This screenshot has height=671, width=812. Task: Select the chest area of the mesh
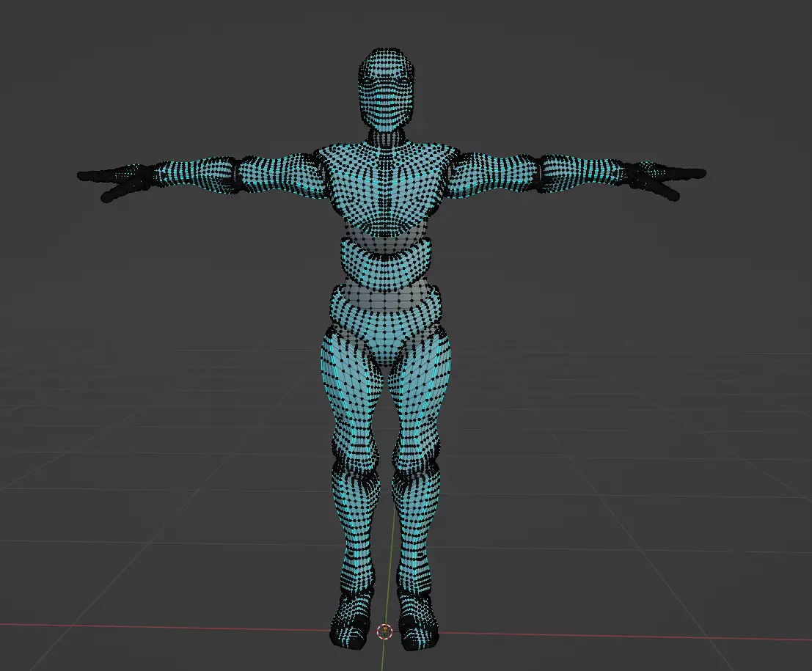(x=387, y=190)
